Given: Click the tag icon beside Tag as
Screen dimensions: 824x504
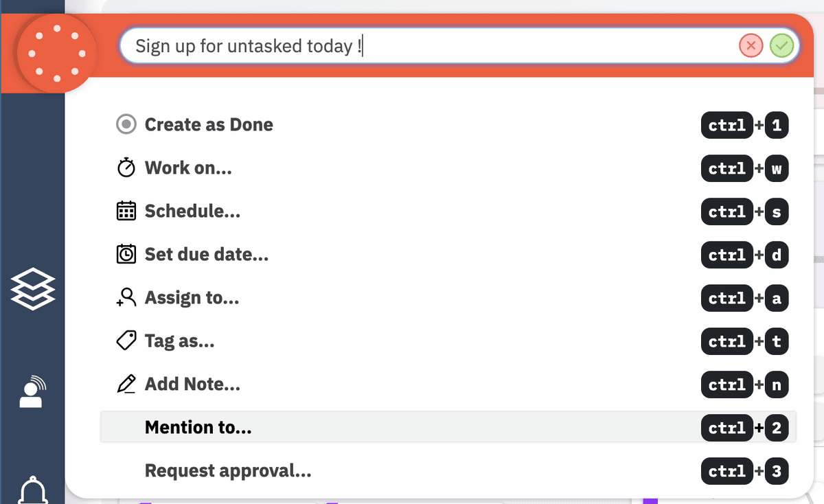Looking at the screenshot, I should (x=126, y=341).
